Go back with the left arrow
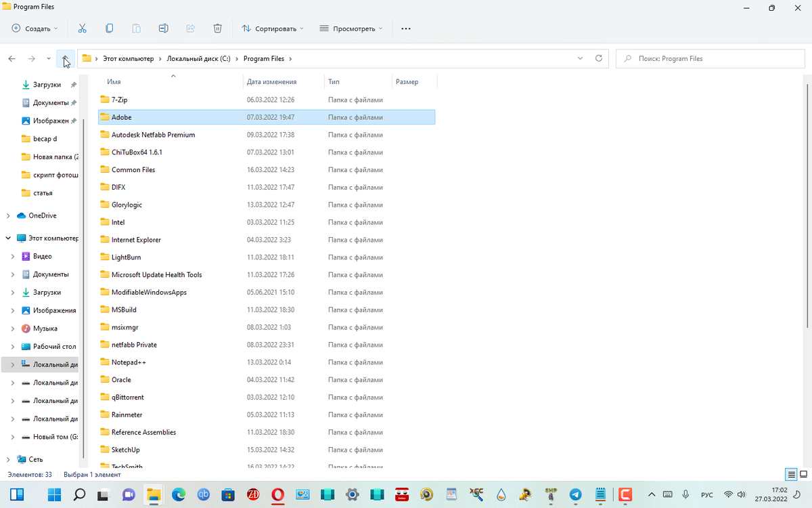Screen dimensions: 812x508 12,59
